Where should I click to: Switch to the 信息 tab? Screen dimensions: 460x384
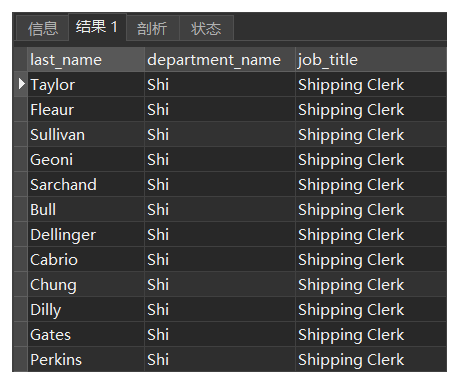click(42, 28)
